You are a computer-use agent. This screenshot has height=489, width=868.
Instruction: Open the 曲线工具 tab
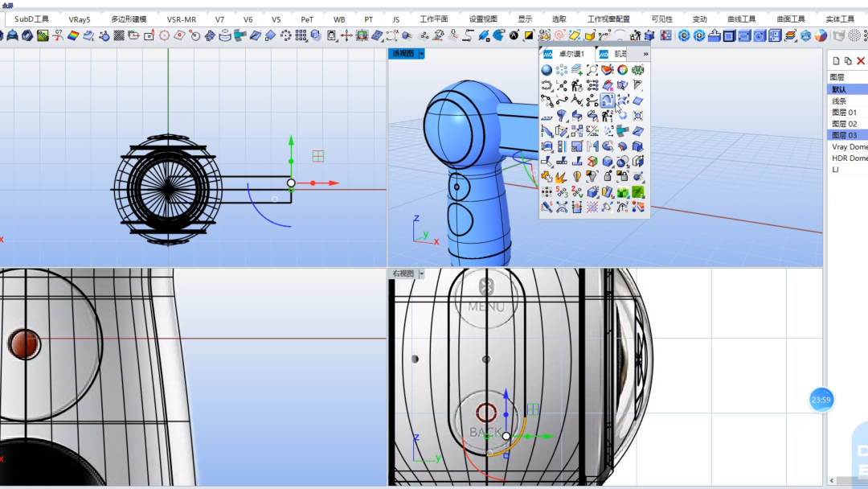741,18
